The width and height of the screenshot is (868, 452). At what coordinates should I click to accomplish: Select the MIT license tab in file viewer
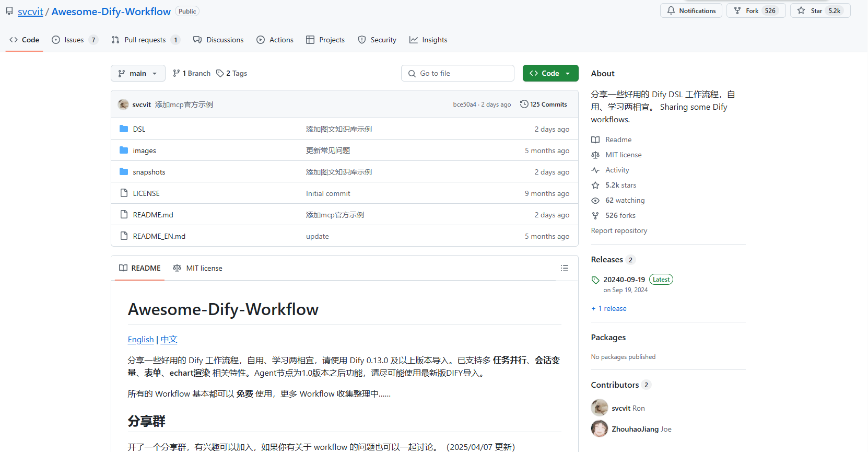[197, 268]
